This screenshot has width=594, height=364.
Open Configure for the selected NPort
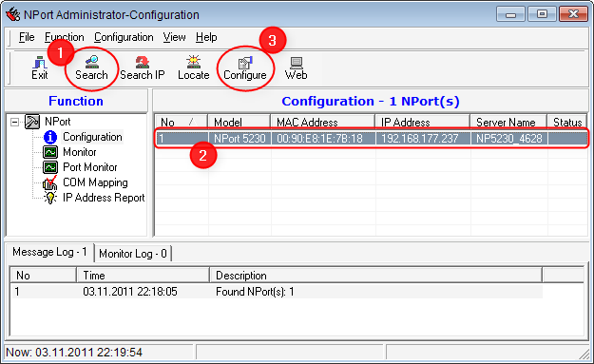coord(244,67)
